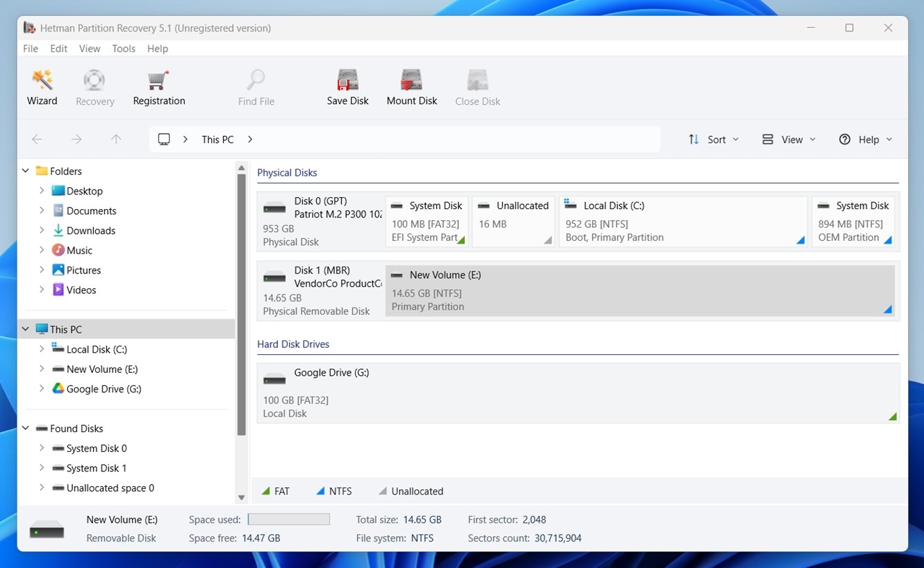Launch the Wizard tool
This screenshot has width=924, height=568.
(42, 87)
